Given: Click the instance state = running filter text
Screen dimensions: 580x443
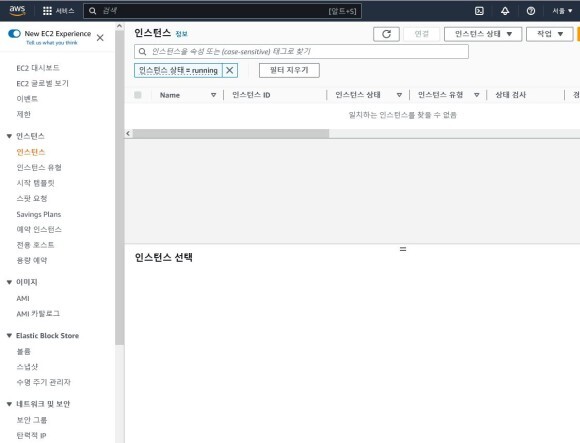Looking at the screenshot, I should tap(178, 70).
